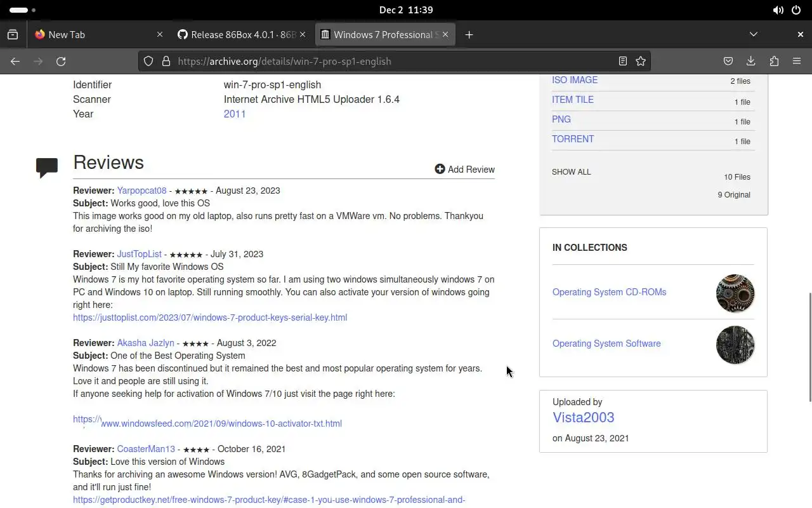Open the downloads panel

[x=751, y=61]
